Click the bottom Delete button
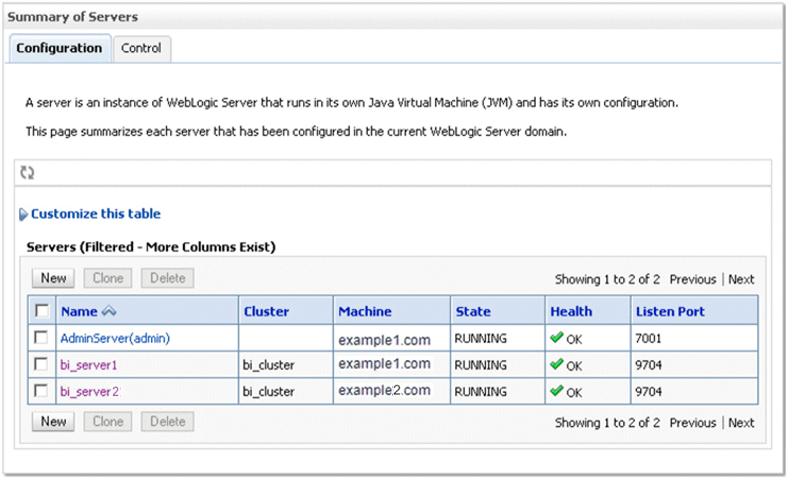This screenshot has width=786, height=477. click(x=167, y=421)
